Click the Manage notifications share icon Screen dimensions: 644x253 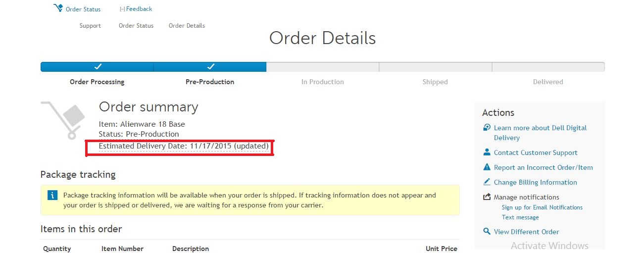(487, 197)
